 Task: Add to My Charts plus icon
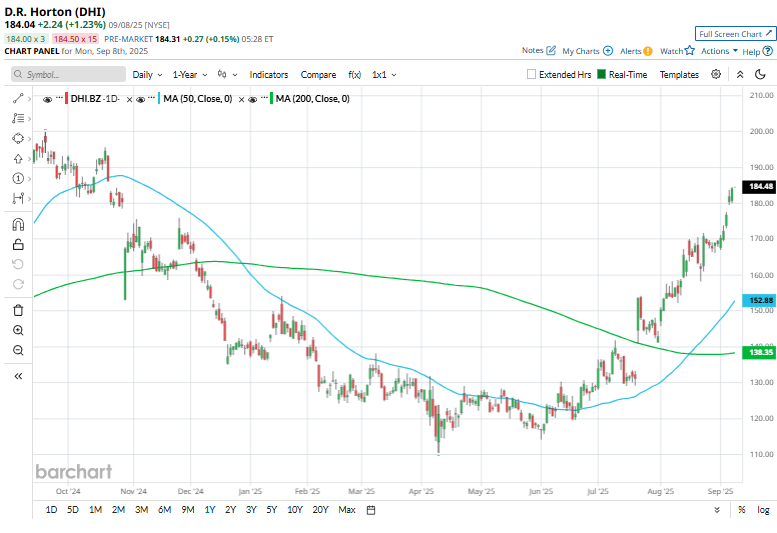coord(608,51)
